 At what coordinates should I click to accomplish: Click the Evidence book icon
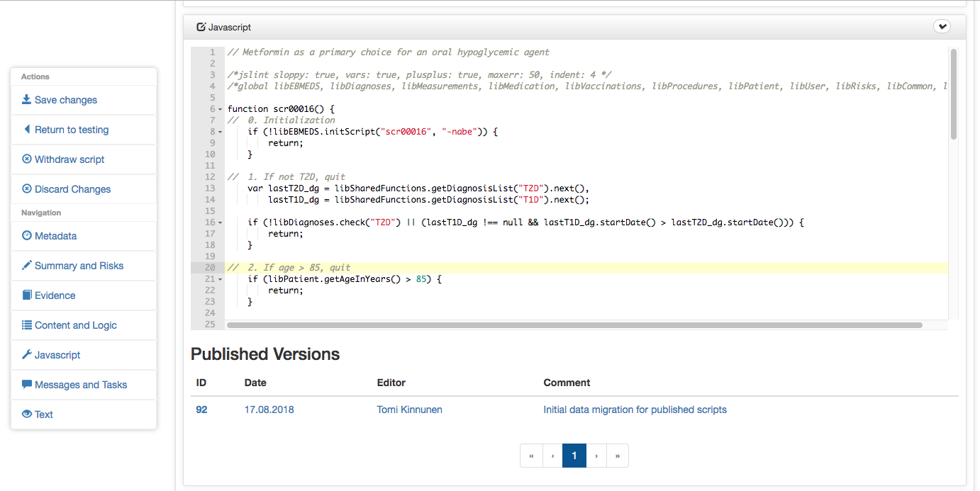(27, 295)
